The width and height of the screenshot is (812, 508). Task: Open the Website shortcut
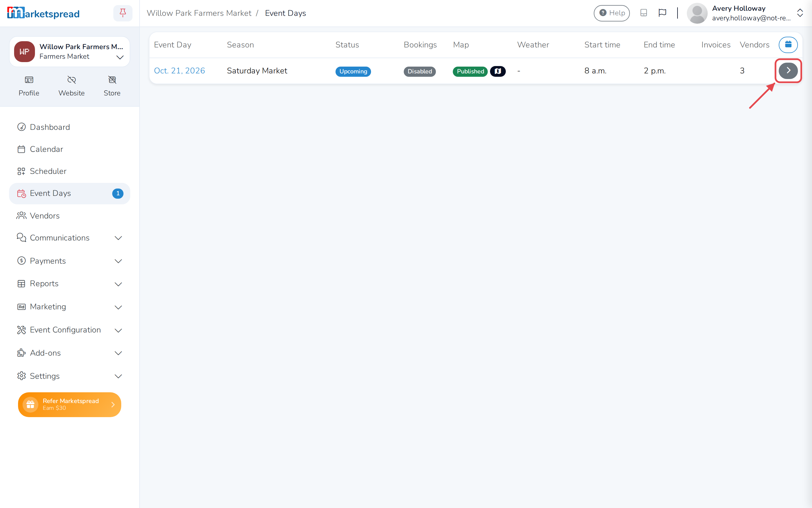click(x=71, y=86)
